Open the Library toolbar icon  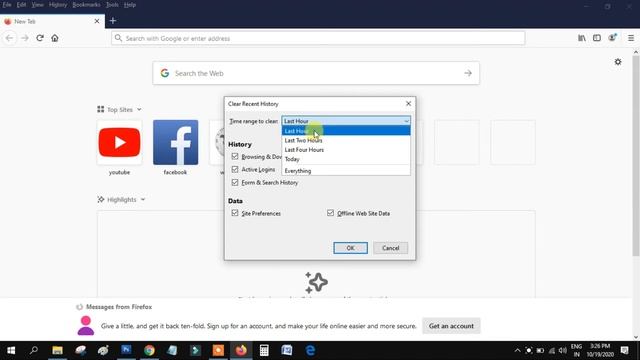(x=582, y=38)
